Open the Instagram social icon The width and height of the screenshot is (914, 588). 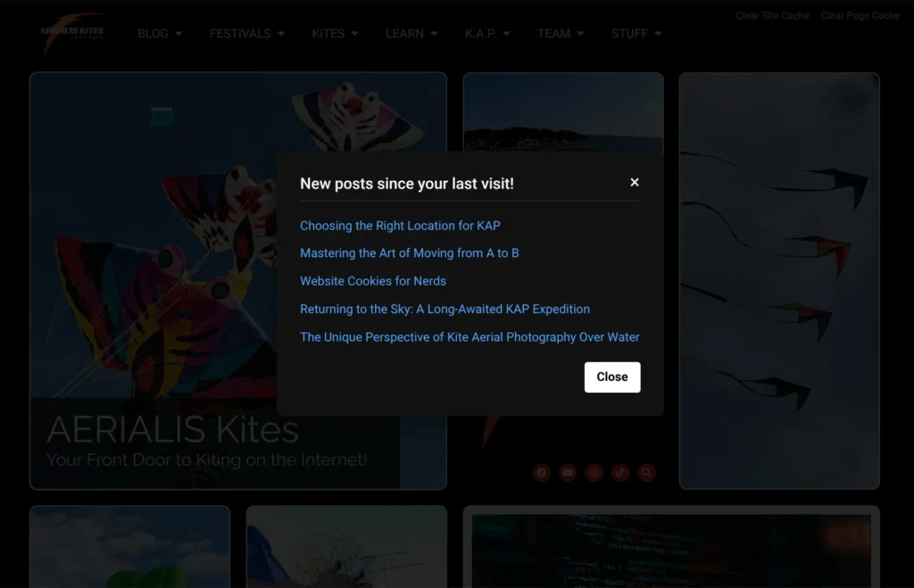point(594,473)
